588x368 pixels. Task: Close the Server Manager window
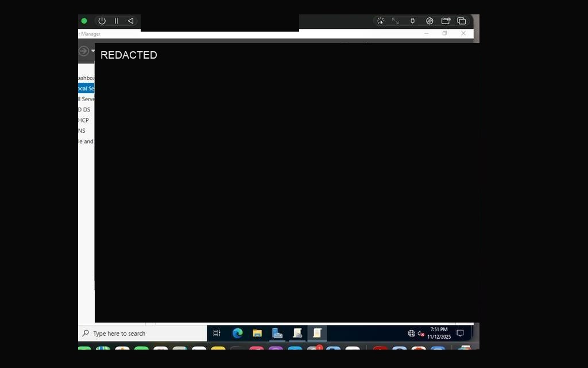(463, 33)
